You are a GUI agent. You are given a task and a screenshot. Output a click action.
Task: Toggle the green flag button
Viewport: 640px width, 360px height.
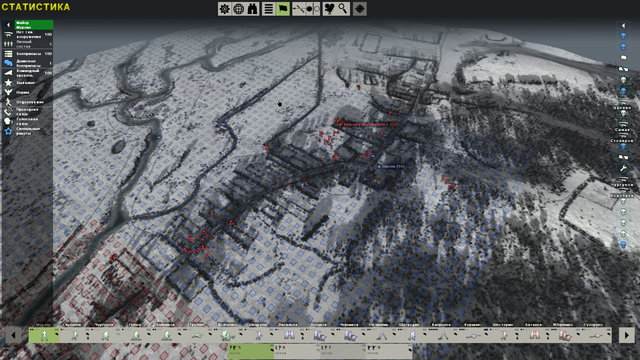283,9
